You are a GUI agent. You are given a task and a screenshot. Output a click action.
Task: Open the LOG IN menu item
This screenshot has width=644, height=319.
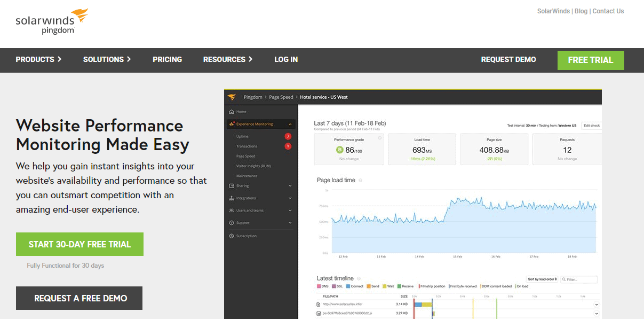tap(286, 59)
